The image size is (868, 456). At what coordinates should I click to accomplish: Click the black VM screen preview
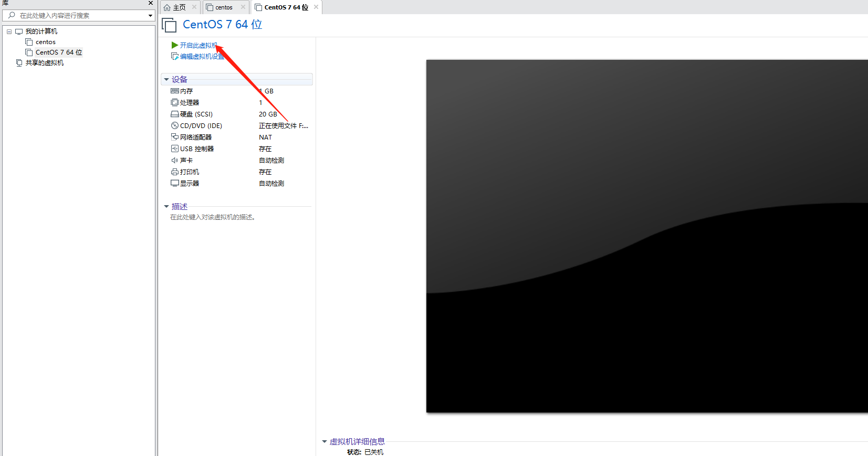647,236
